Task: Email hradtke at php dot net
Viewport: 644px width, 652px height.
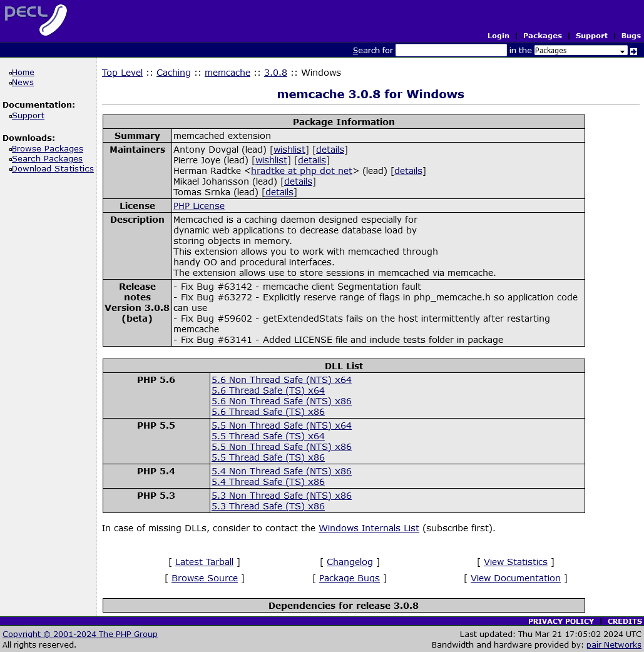Action: click(302, 171)
